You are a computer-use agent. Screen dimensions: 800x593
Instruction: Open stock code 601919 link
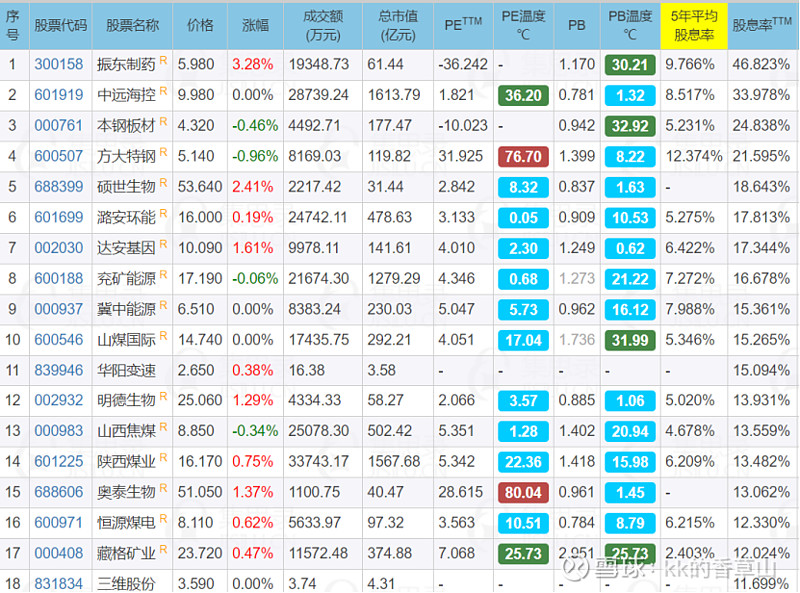59,95
